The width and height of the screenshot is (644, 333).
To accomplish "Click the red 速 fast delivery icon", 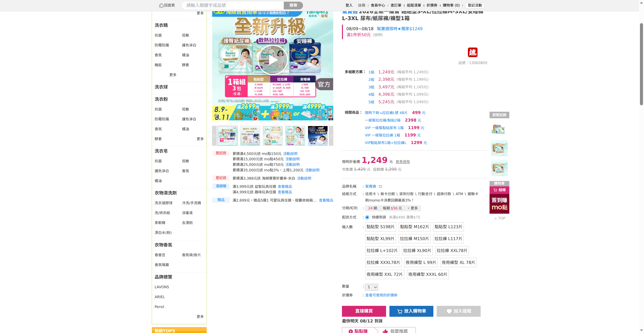I will tap(472, 52).
